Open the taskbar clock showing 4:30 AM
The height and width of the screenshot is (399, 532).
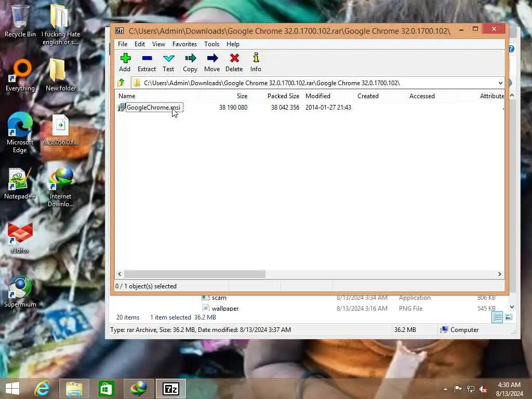[509, 389]
